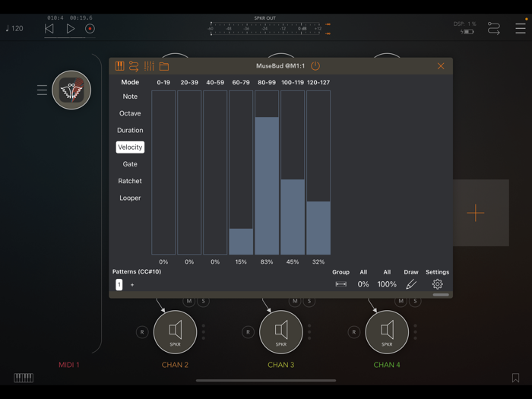Select Velocity mode

tap(130, 147)
